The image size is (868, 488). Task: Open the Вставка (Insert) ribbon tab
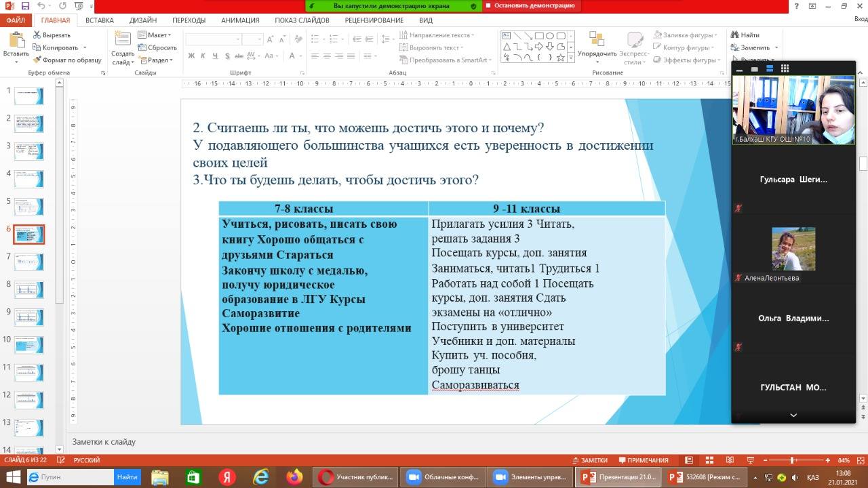[x=100, y=20]
